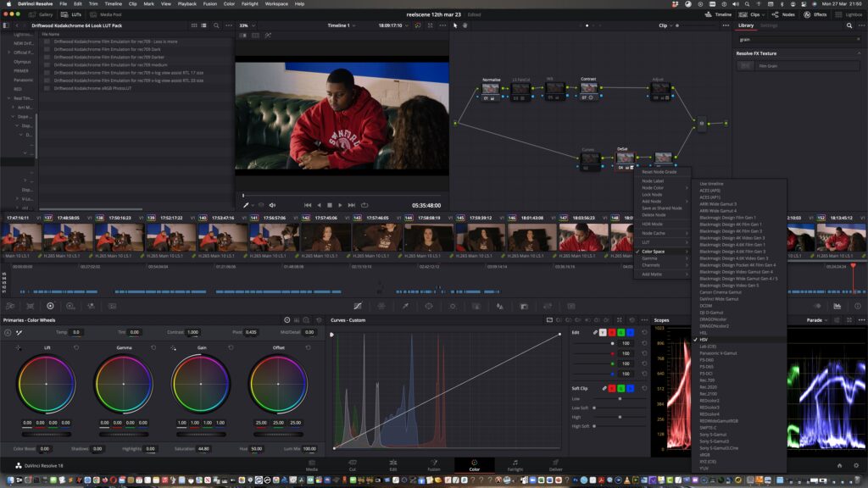
Task: Open the viewer zoom 33% dropdown
Action: point(247,25)
